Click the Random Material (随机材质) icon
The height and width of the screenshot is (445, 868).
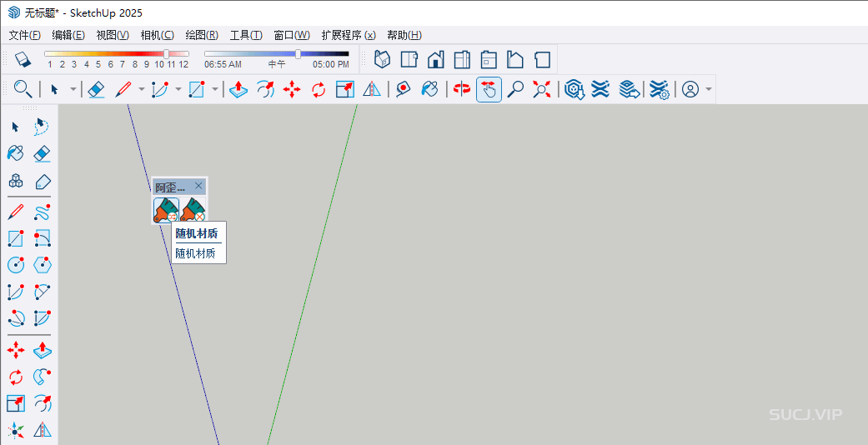(166, 210)
